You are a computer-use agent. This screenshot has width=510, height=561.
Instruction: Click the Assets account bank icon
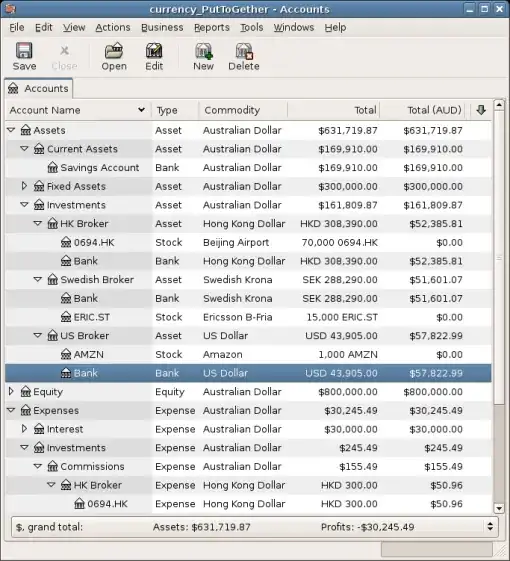[x=25, y=130]
